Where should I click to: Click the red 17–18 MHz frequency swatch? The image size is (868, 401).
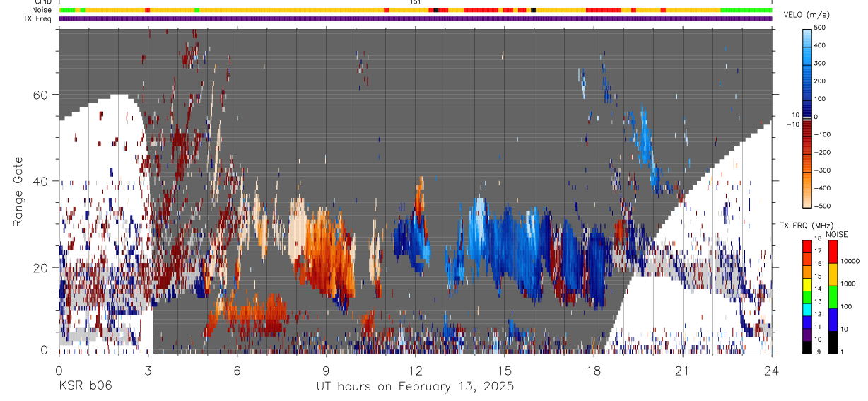[807, 247]
